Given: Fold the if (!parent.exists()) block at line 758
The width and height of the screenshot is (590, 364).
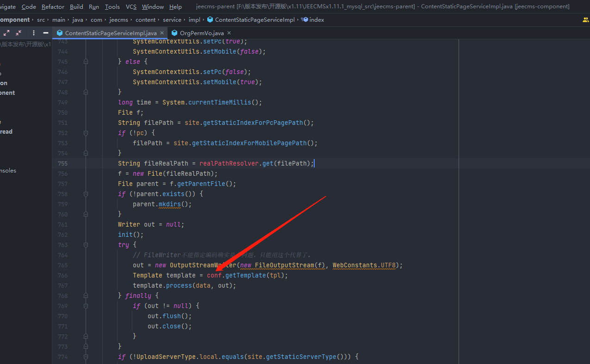Looking at the screenshot, I should pos(86,194).
